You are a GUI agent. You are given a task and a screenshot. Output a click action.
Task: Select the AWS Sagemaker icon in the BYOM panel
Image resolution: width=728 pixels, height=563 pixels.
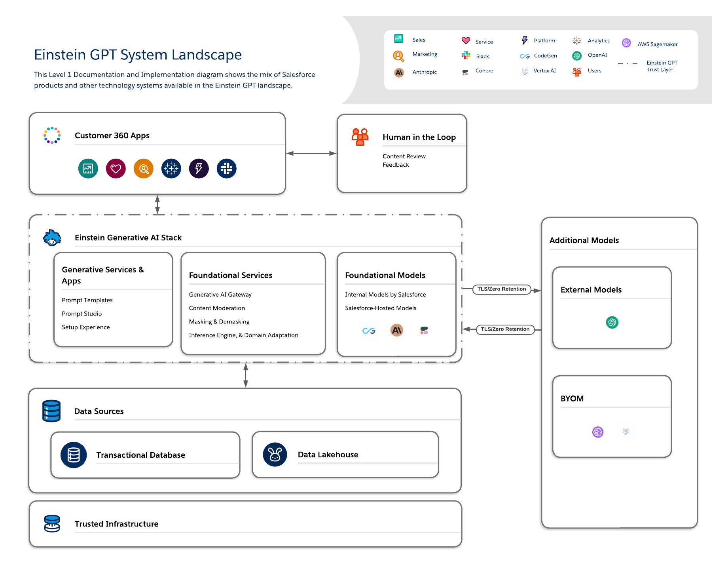(598, 432)
